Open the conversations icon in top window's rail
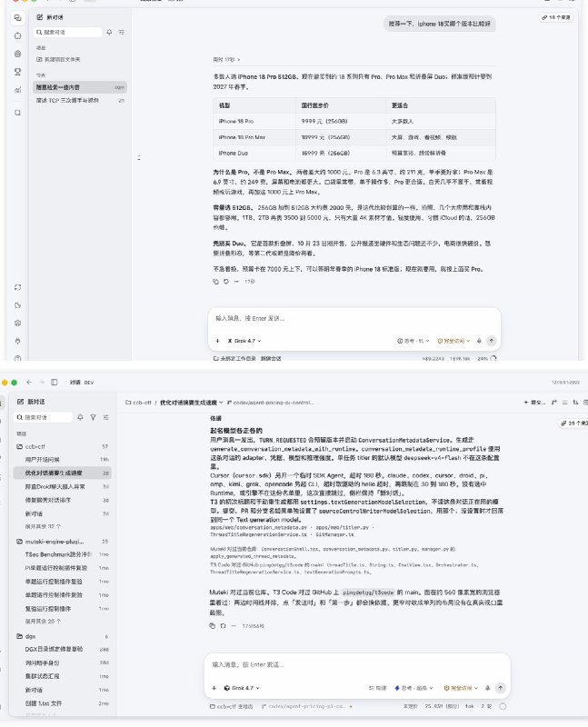The image size is (588, 727). [x=17, y=17]
